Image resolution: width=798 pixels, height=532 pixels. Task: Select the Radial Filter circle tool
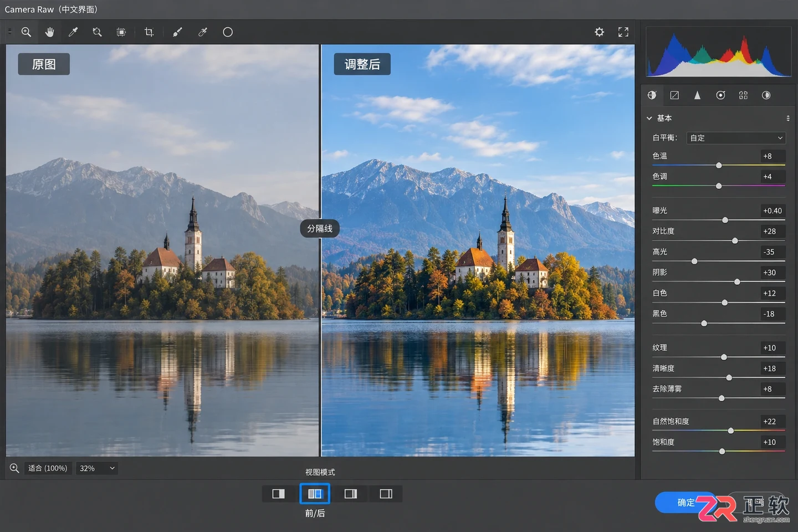[228, 32]
